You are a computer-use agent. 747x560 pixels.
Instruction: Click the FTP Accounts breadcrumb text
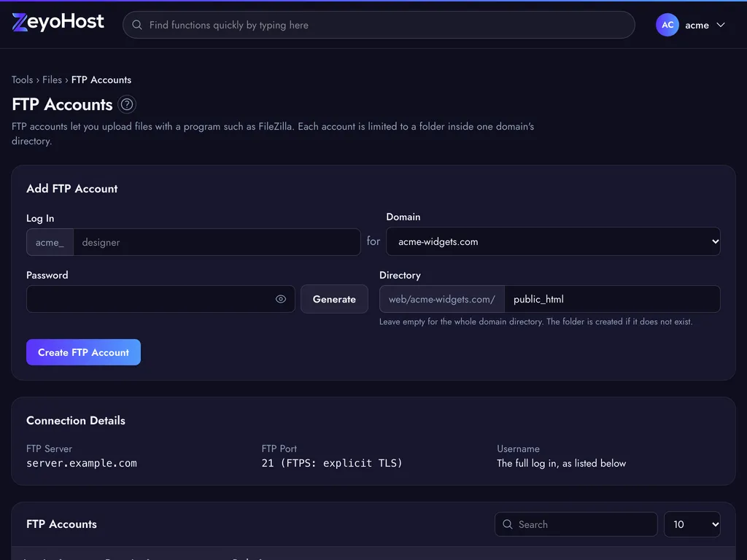coord(101,79)
